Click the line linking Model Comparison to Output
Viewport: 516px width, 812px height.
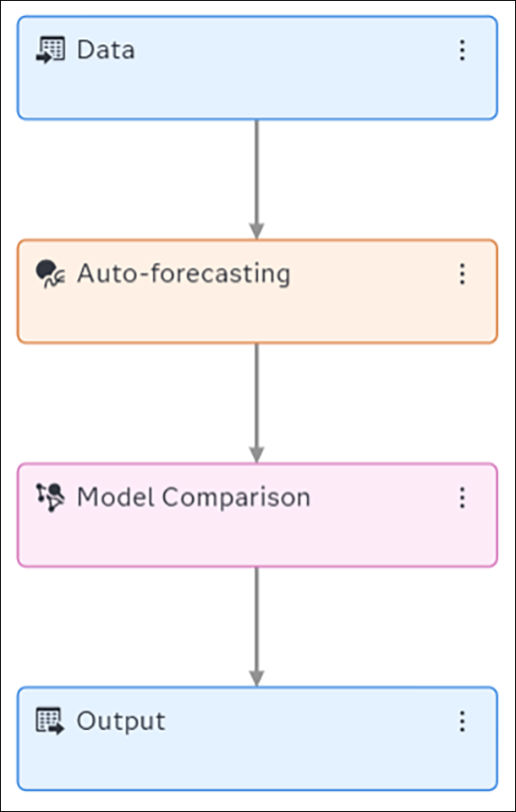tap(256, 617)
